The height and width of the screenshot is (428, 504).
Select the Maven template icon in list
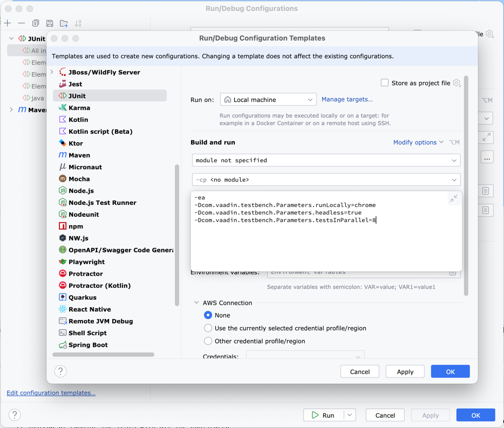(x=63, y=155)
